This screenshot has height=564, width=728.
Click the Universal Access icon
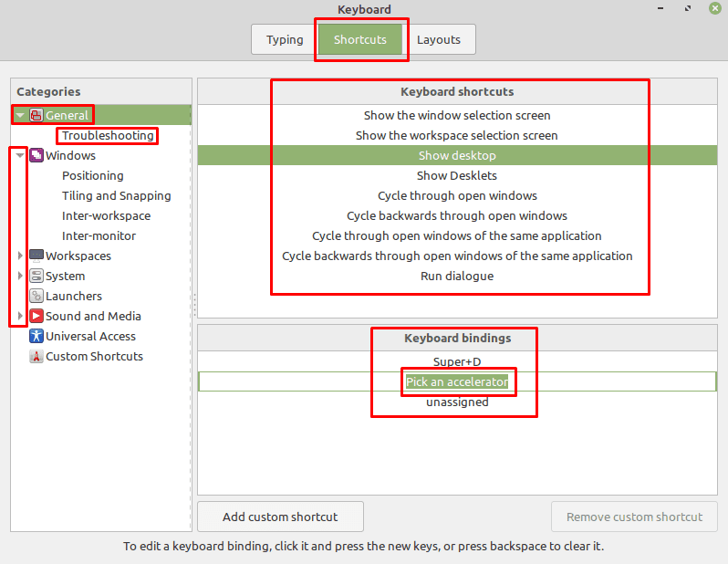coord(36,336)
